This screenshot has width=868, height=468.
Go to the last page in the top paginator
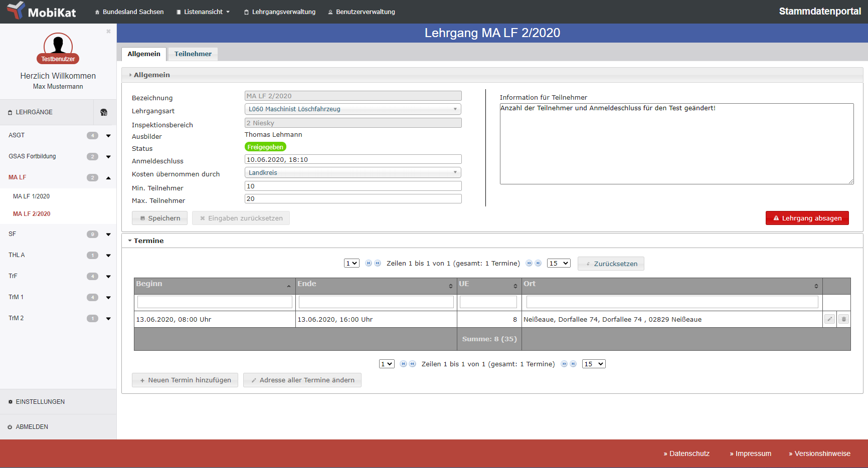(538, 263)
